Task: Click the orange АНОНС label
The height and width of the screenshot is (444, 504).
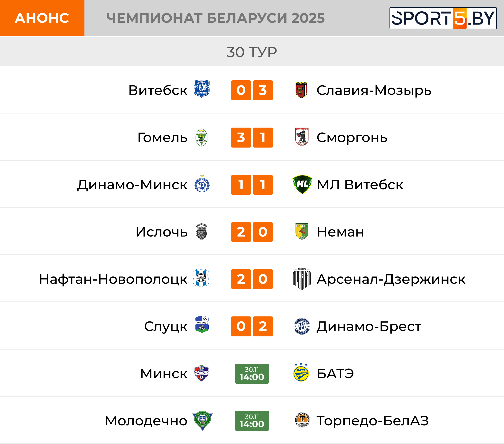Action: pyautogui.click(x=42, y=18)
